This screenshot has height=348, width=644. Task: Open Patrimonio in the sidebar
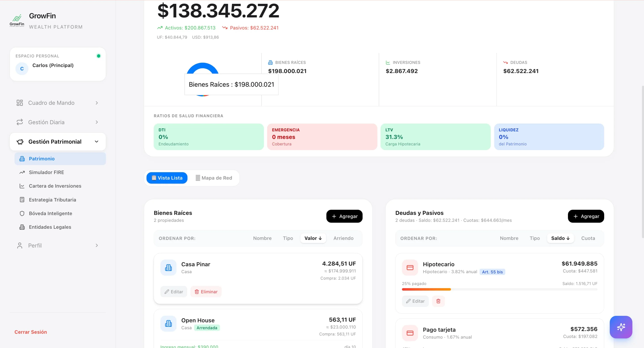click(60, 159)
